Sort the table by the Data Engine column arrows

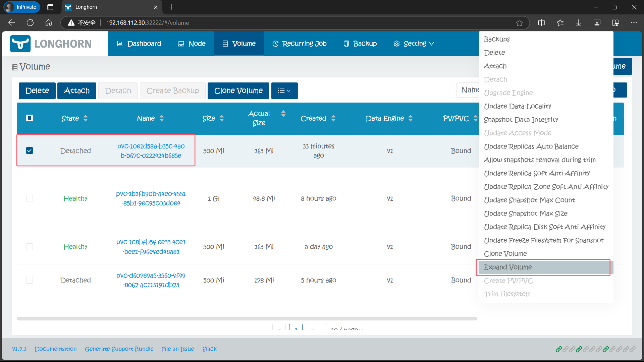[x=411, y=118]
